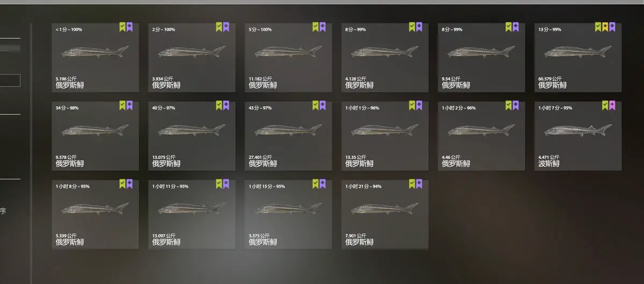Select the 11.182 公斤 俄罗斯鲟 fish card
644x284 pixels.
click(288, 57)
